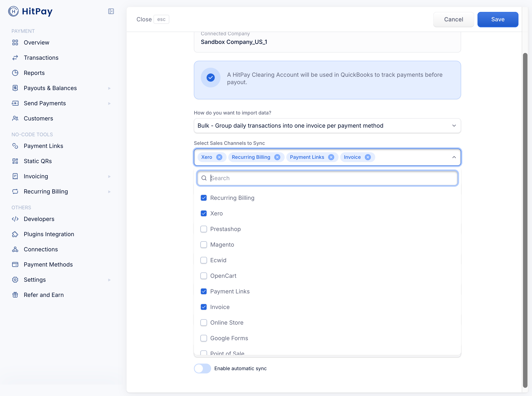Click the Payment Links chain icon

click(x=15, y=146)
